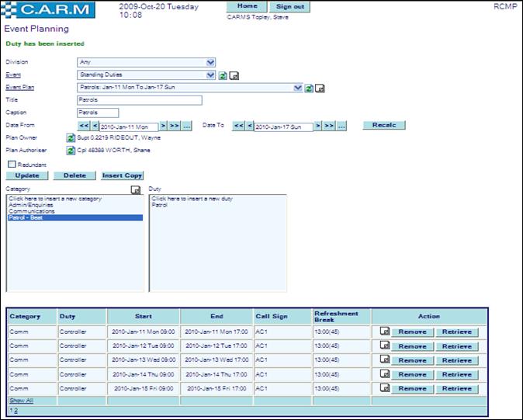
Task: Click the refresh icon next to Event Plan
Action: (x=309, y=88)
